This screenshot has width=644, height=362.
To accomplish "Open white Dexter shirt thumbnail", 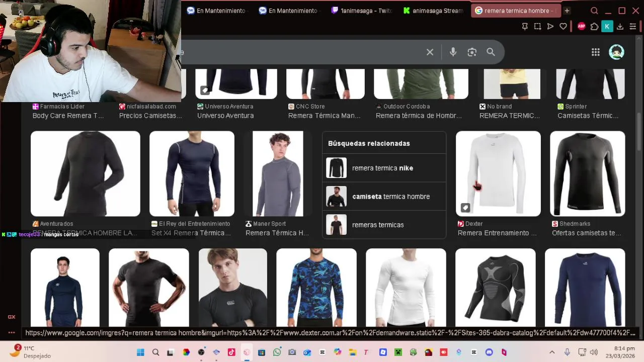I will point(498,174).
